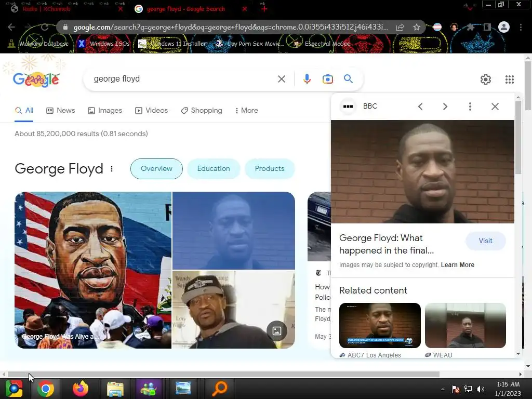Open ABC7 Los Angeles related thumbnail

(x=380, y=325)
